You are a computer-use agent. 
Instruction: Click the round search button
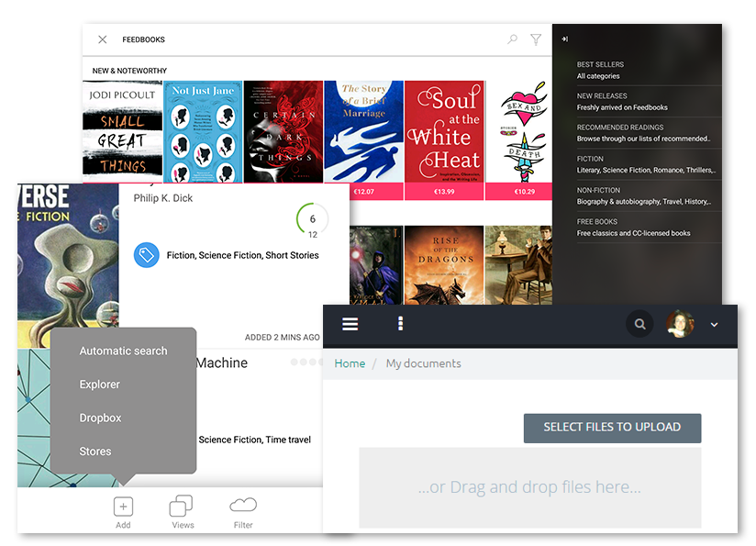[x=639, y=324]
